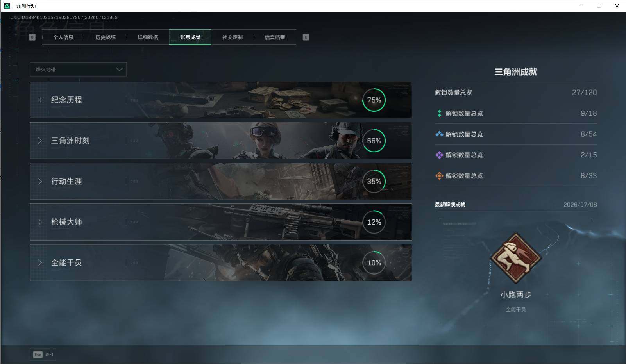Expand the 纪念历程 category chevron
Viewport: 626px width, 364px height.
(40, 100)
